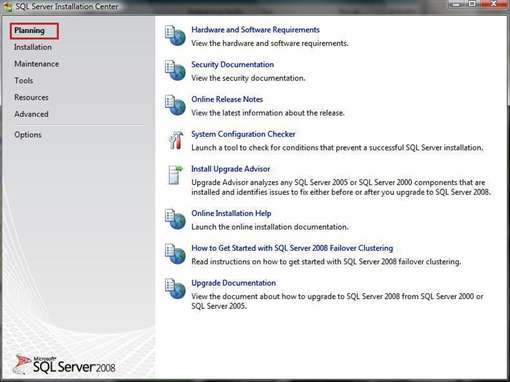Click the Install Upgrade Advisor server icon
This screenshot has width=510, height=382.
coord(176,175)
